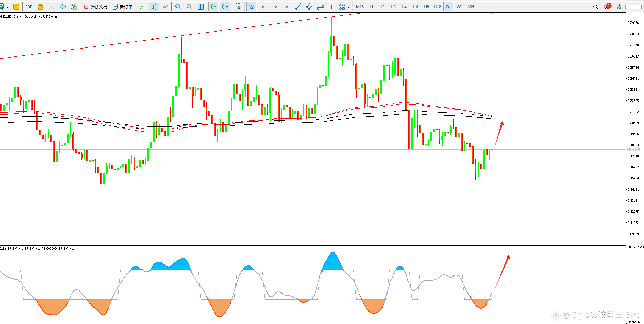Select the vertical line drawing tool

click(276, 7)
